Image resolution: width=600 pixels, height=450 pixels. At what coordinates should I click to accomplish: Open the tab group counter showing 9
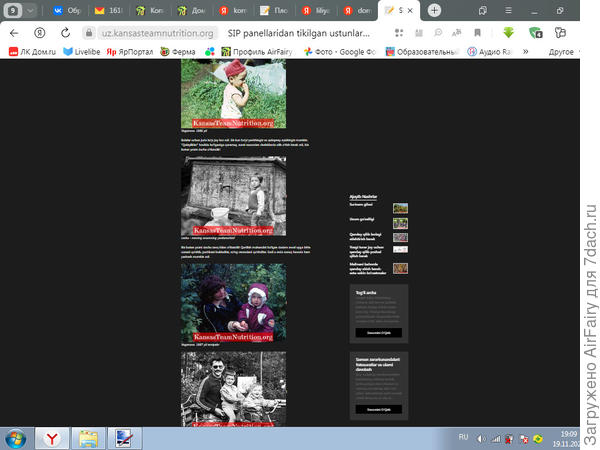[13, 10]
